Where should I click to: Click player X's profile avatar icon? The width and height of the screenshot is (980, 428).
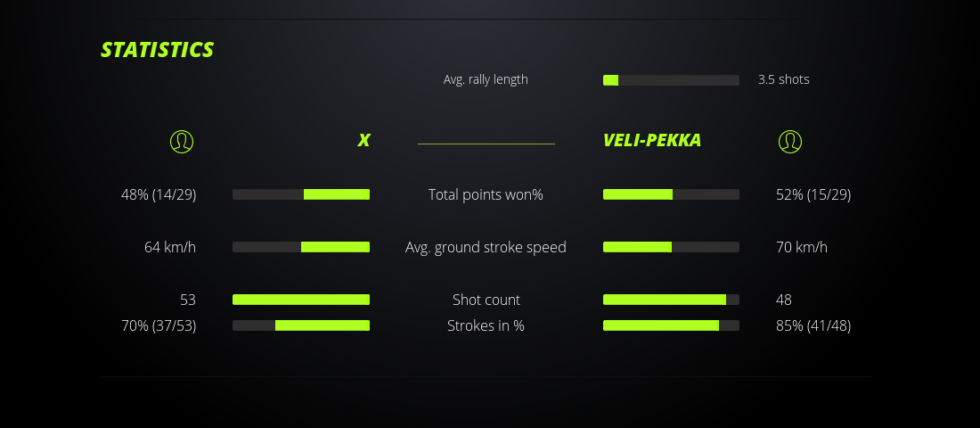point(182,141)
